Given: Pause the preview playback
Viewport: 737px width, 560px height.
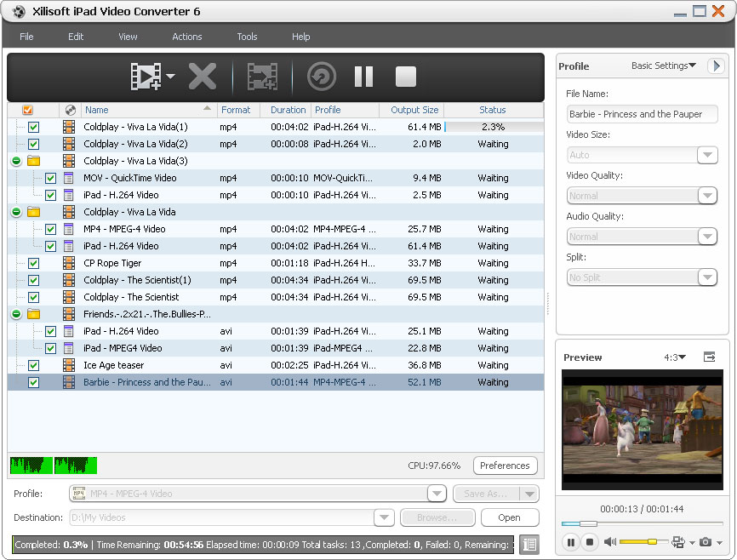Looking at the screenshot, I should 570,543.
